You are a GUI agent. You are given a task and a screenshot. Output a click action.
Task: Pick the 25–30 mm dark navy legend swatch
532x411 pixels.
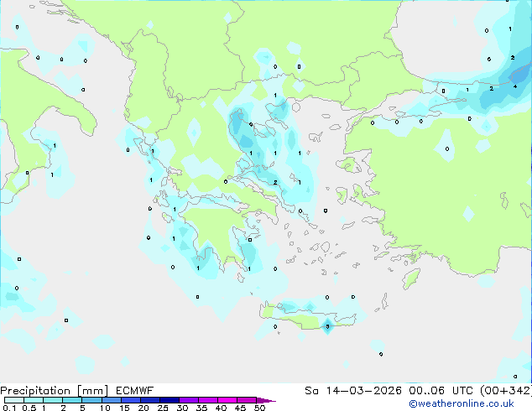[x=169, y=400]
